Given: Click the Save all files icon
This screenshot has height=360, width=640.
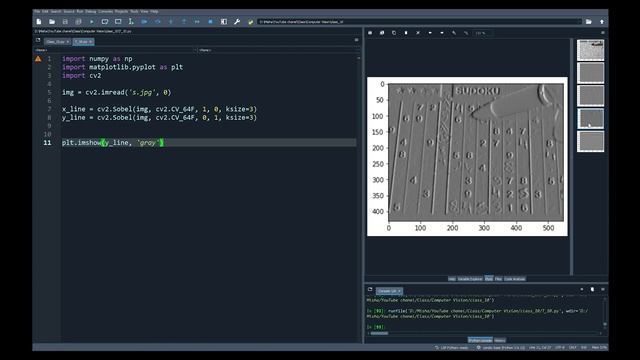Looking at the screenshot, I should (78, 22).
